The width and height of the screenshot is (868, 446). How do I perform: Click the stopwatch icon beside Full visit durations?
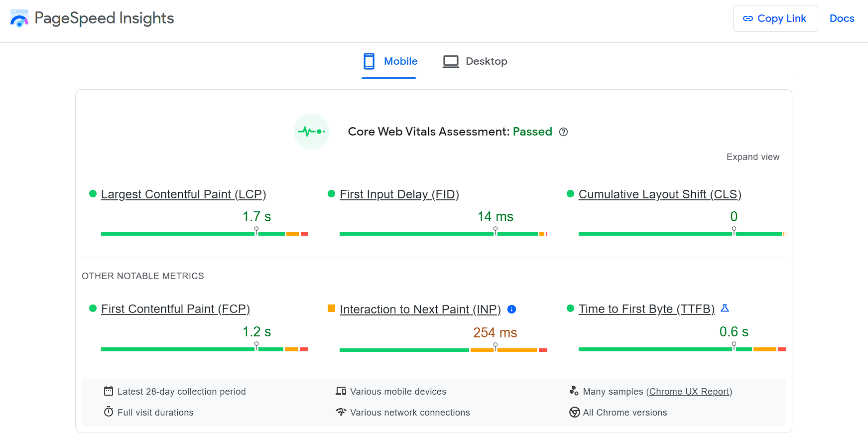pos(109,412)
